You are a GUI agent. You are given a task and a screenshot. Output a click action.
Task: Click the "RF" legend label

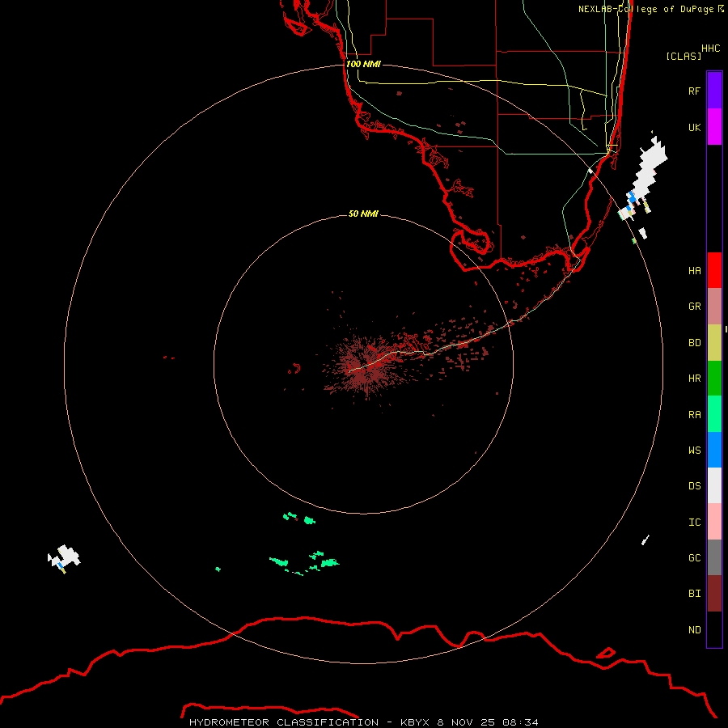click(694, 91)
